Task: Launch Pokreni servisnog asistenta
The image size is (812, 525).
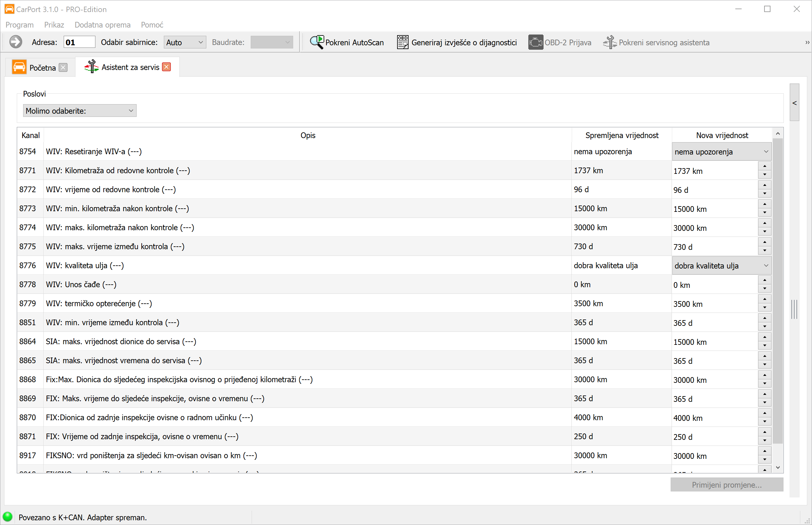Action: 656,42
